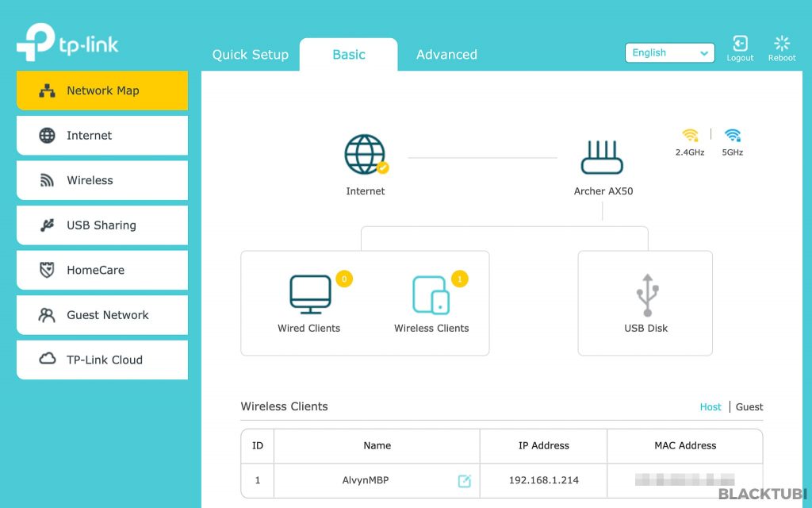
Task: Click the TP-Link logo
Action: [x=67, y=43]
